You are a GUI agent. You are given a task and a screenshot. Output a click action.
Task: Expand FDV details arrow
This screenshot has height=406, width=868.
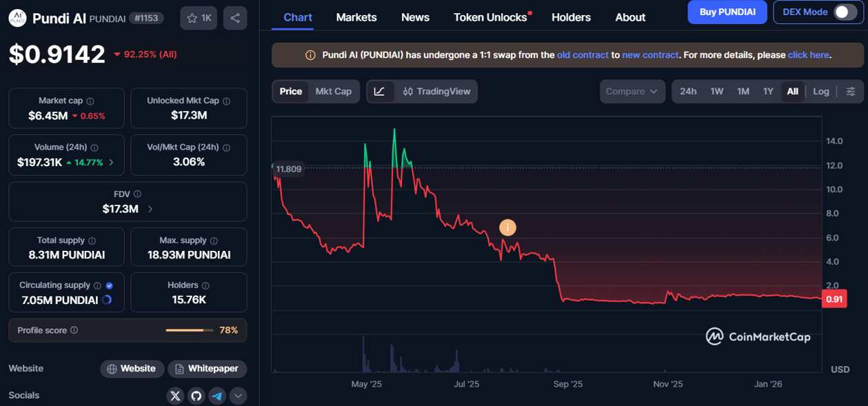150,209
